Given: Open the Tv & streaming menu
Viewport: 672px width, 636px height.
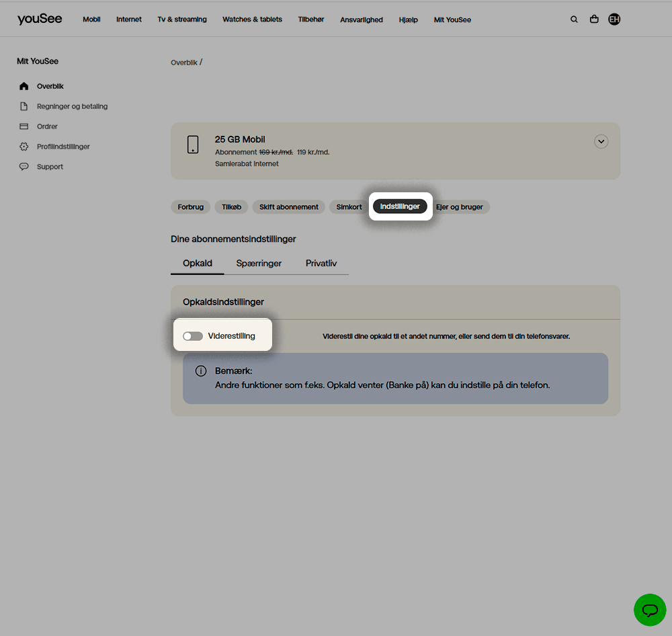Looking at the screenshot, I should [x=182, y=19].
